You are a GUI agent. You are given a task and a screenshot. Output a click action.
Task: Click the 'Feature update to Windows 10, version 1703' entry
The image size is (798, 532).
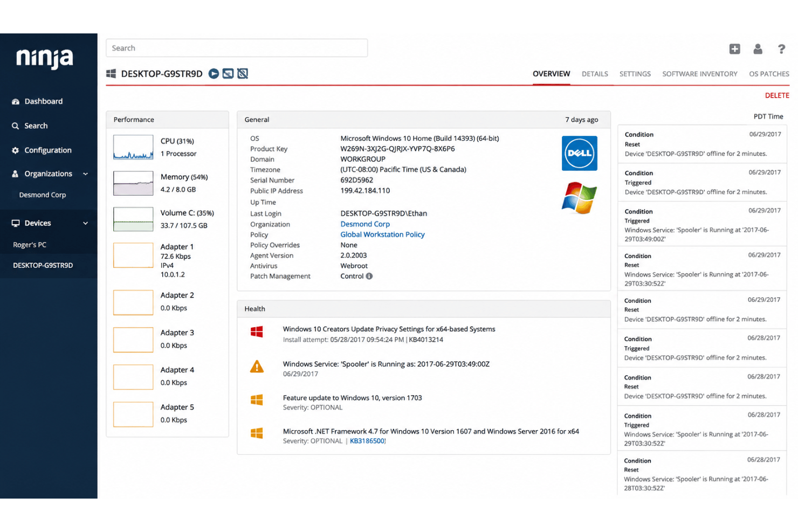[352, 398]
